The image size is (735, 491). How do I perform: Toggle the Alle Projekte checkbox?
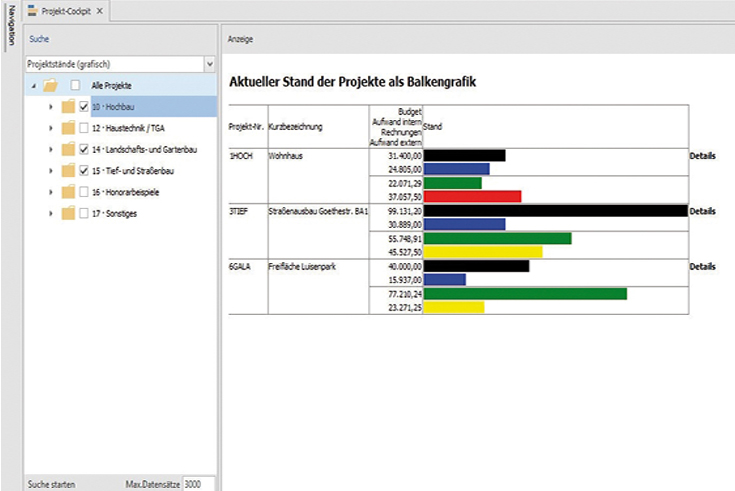coord(75,86)
